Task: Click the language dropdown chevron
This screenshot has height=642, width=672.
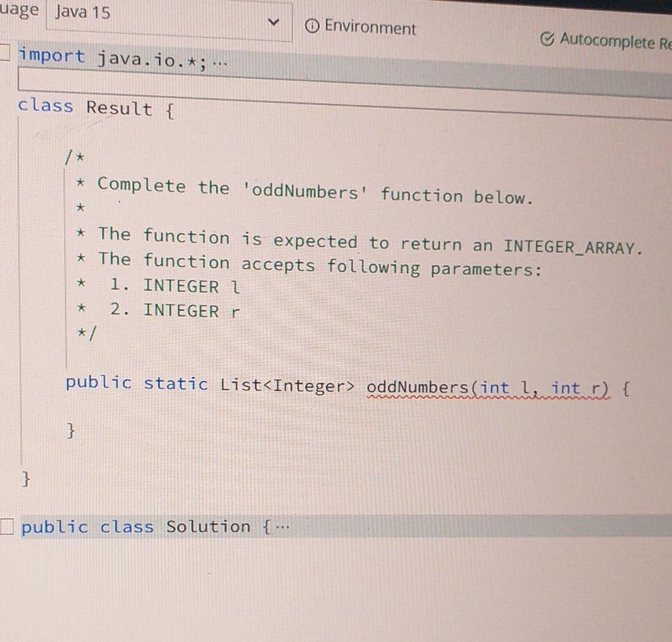Action: click(273, 21)
